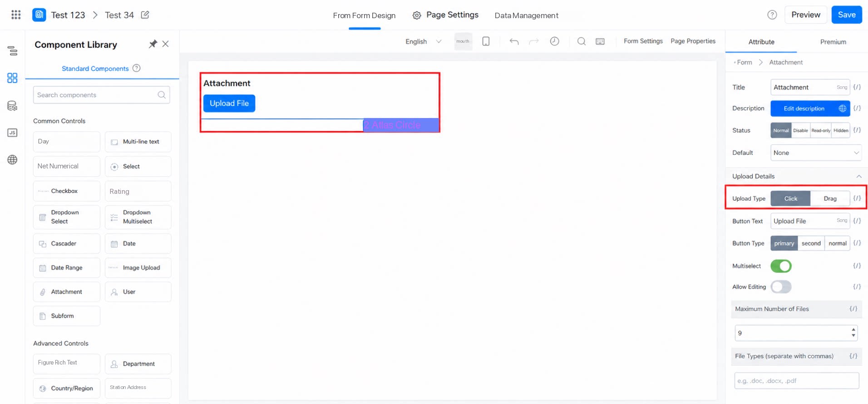Open the Data Management tab

(526, 15)
